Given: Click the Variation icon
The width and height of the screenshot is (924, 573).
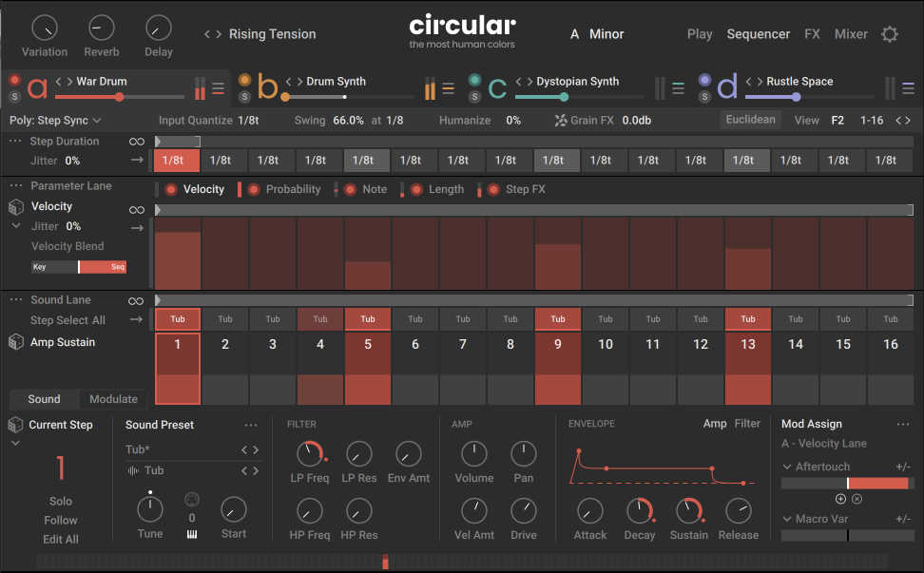Looking at the screenshot, I should [44, 28].
